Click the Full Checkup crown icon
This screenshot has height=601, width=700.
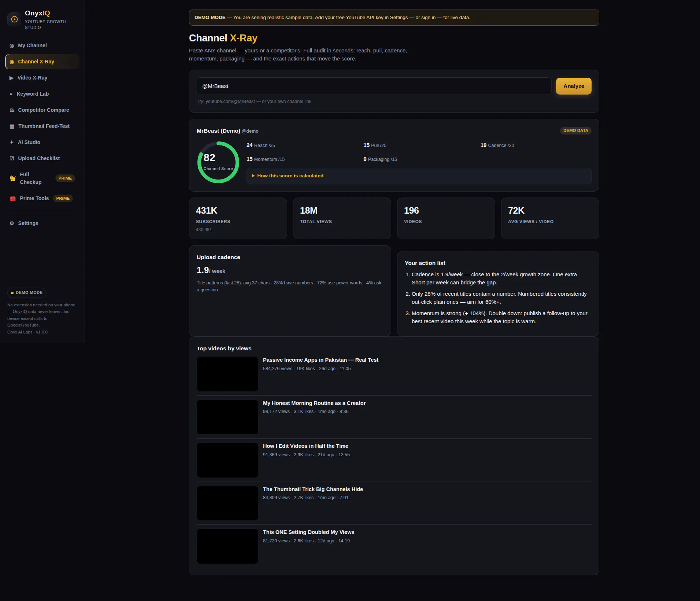click(x=12, y=178)
